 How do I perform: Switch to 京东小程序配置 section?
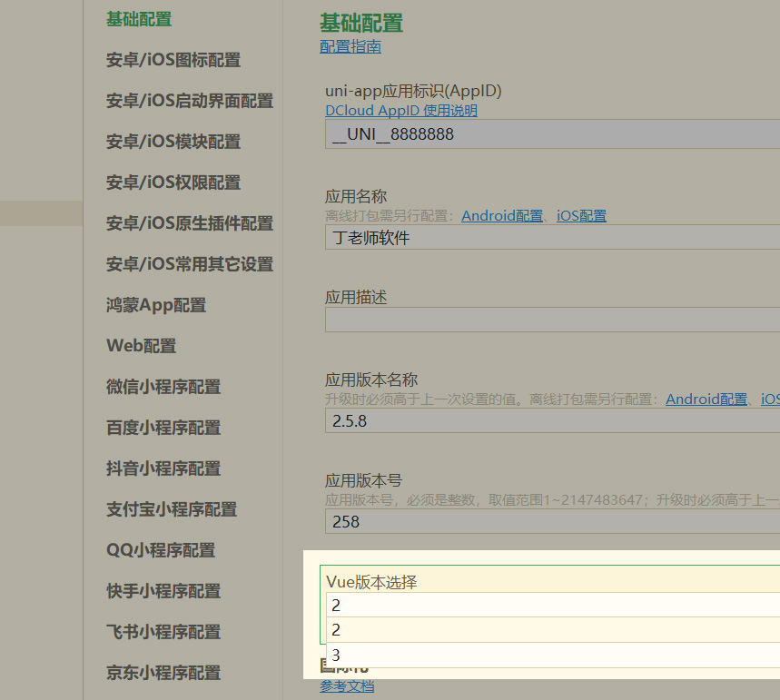coord(163,673)
